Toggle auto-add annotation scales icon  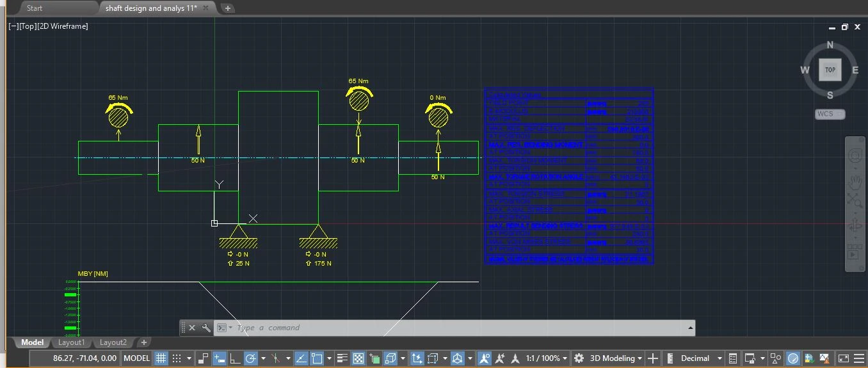(x=500, y=358)
